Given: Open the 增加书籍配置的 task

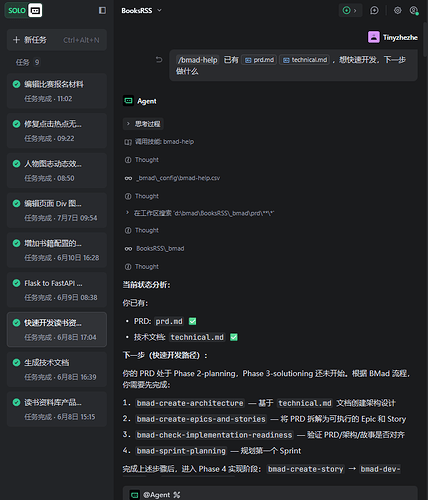Looking at the screenshot, I should coord(57,250).
